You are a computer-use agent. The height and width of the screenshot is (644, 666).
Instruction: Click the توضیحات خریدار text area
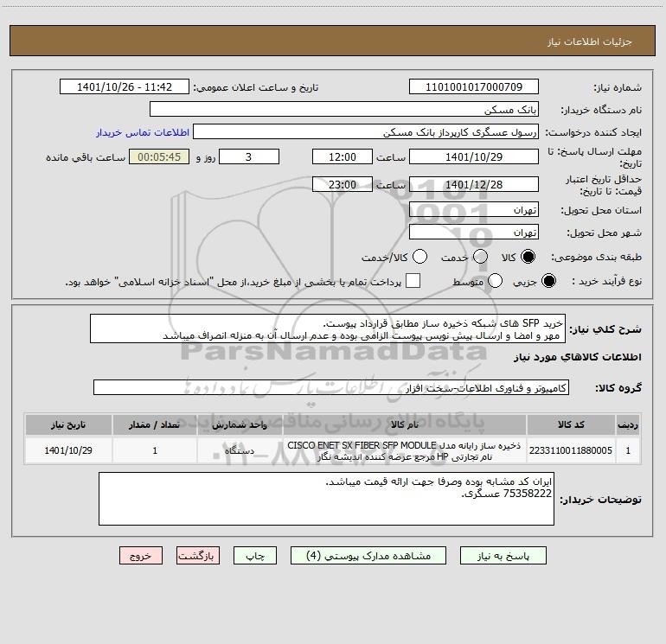[326, 499]
